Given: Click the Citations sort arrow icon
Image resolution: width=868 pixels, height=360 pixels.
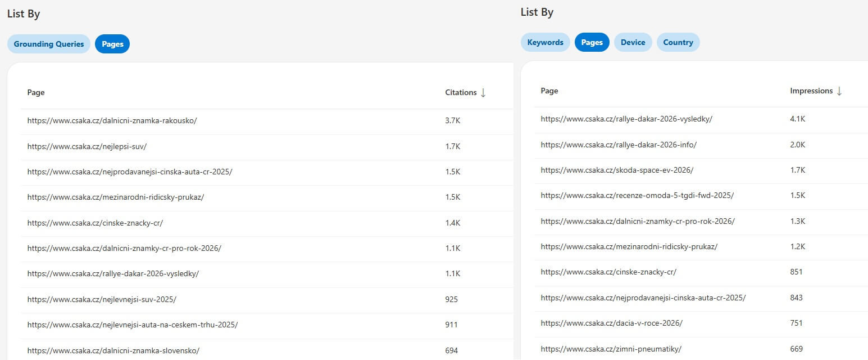Looking at the screenshot, I should 483,93.
